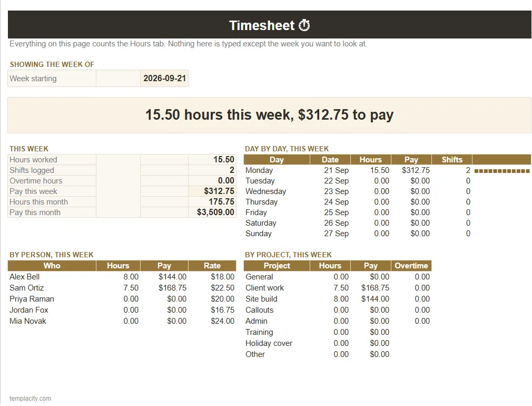Click the Date column header

click(330, 160)
